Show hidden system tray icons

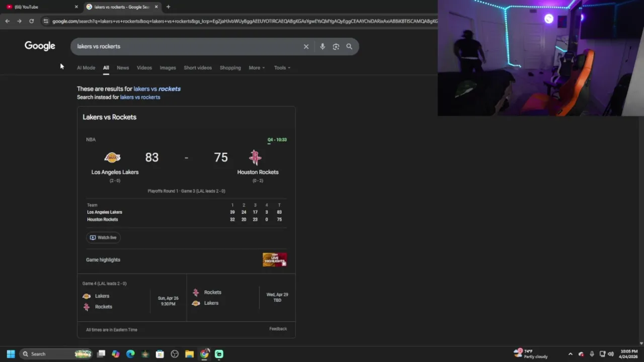tap(570, 354)
